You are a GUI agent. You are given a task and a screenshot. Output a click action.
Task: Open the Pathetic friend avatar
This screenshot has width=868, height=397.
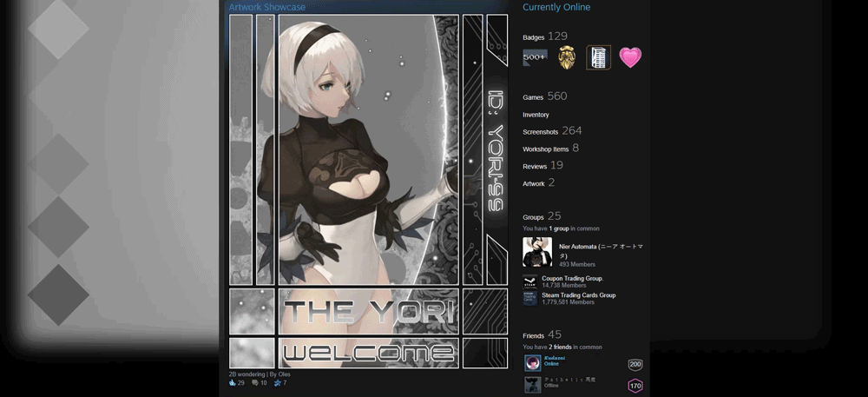[x=533, y=385]
